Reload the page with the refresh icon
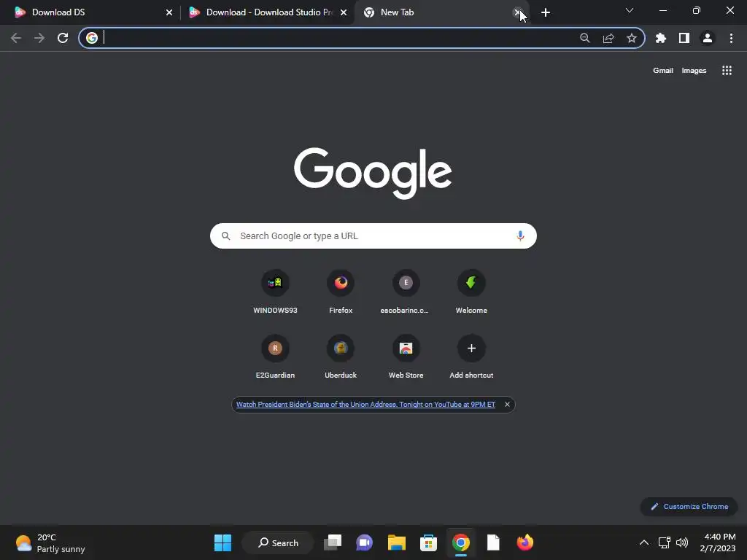This screenshot has height=560, width=747. coord(63,38)
